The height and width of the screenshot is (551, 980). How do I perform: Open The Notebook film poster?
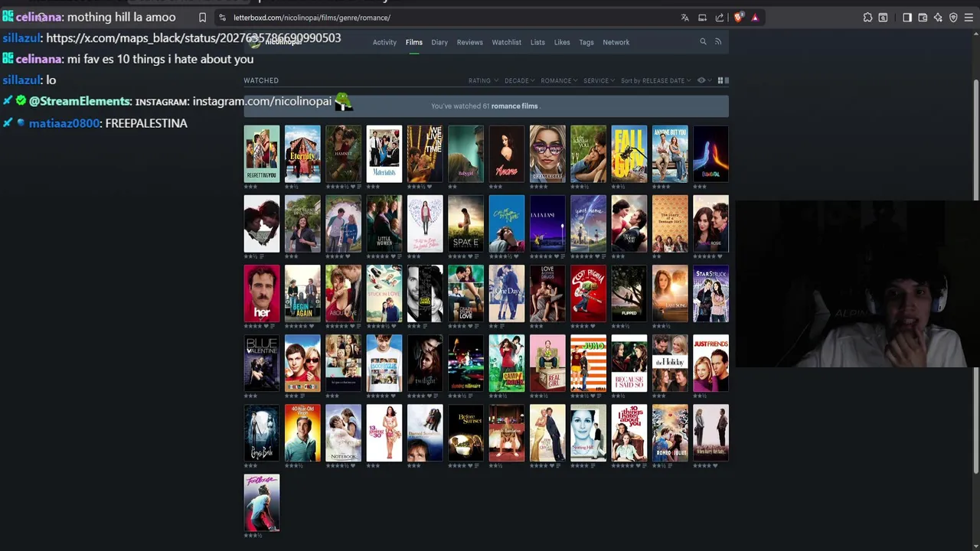[343, 432]
